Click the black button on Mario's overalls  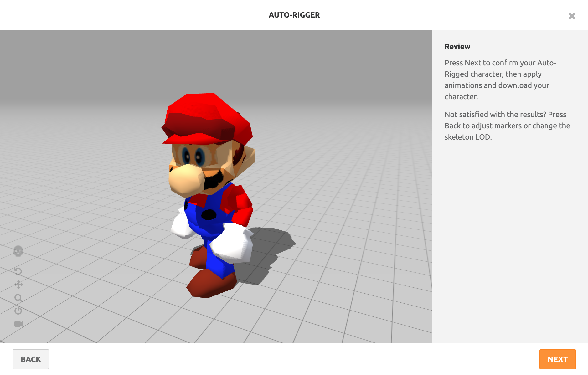(x=209, y=215)
